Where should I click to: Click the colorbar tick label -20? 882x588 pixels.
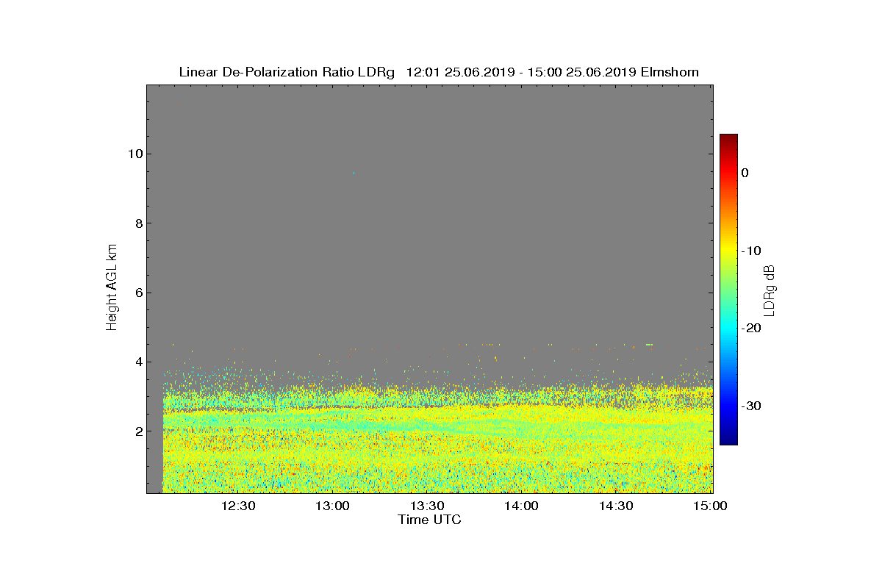[751, 328]
